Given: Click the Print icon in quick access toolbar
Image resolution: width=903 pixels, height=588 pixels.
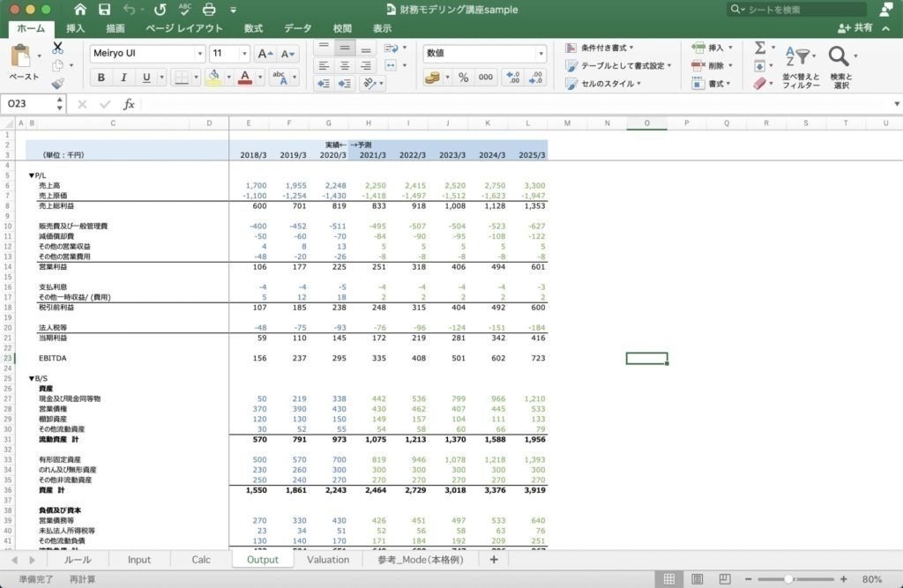Looking at the screenshot, I should [x=209, y=10].
